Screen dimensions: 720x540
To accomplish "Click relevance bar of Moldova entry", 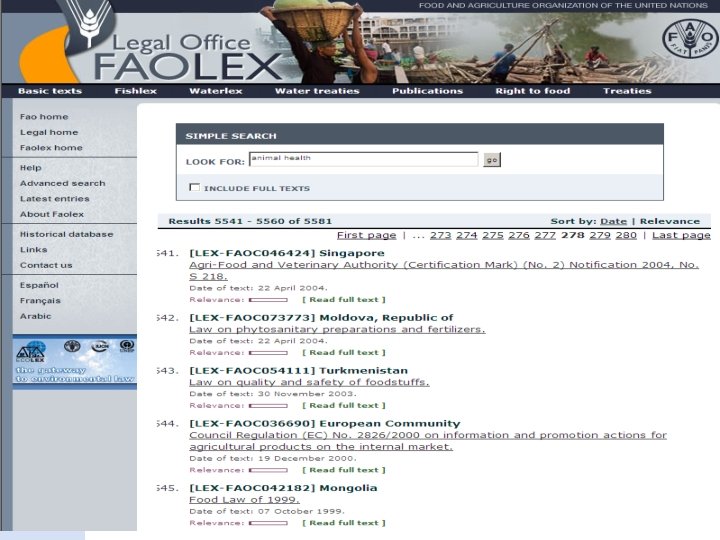I will click(268, 353).
